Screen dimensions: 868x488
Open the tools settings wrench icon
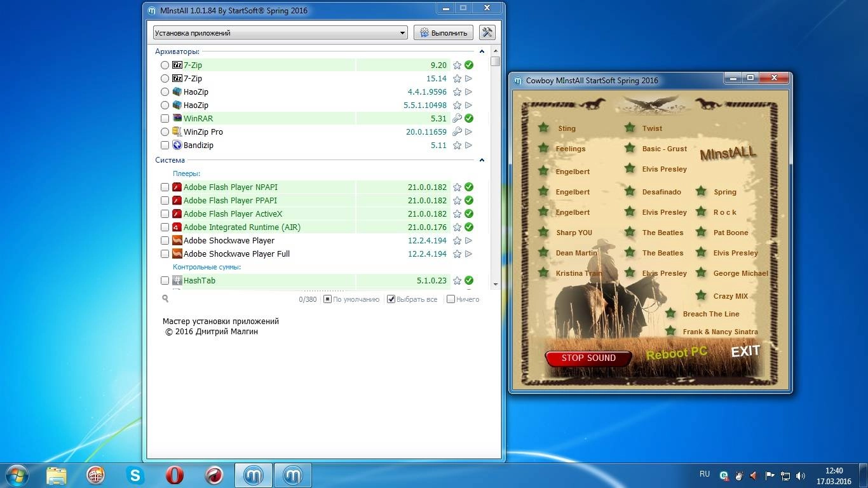tap(487, 32)
